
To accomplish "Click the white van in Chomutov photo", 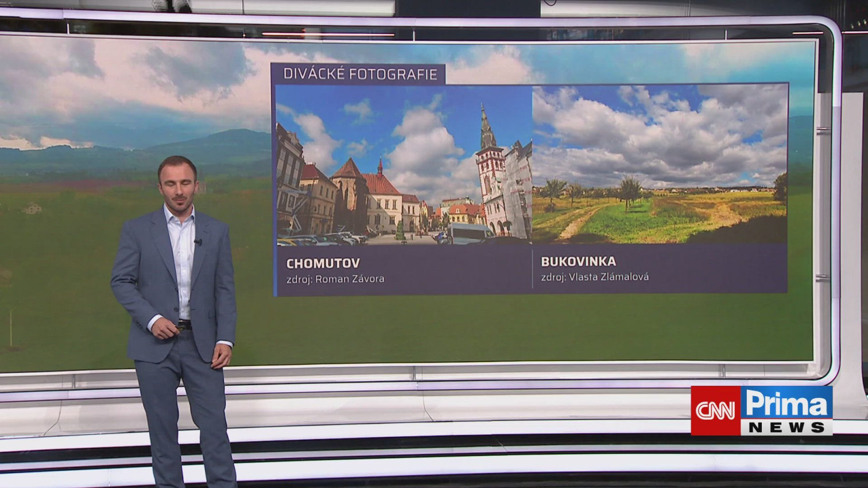I will coord(469,234).
